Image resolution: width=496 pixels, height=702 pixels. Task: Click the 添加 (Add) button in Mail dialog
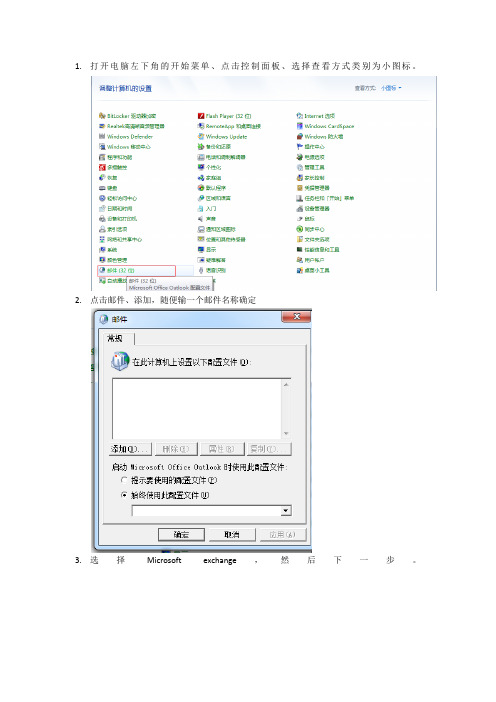[x=131, y=449]
